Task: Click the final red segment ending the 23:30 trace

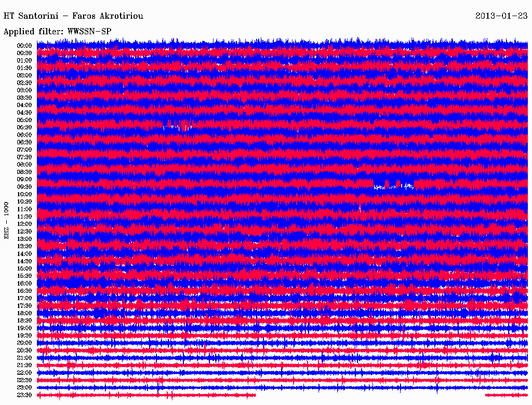Action: pos(507,395)
